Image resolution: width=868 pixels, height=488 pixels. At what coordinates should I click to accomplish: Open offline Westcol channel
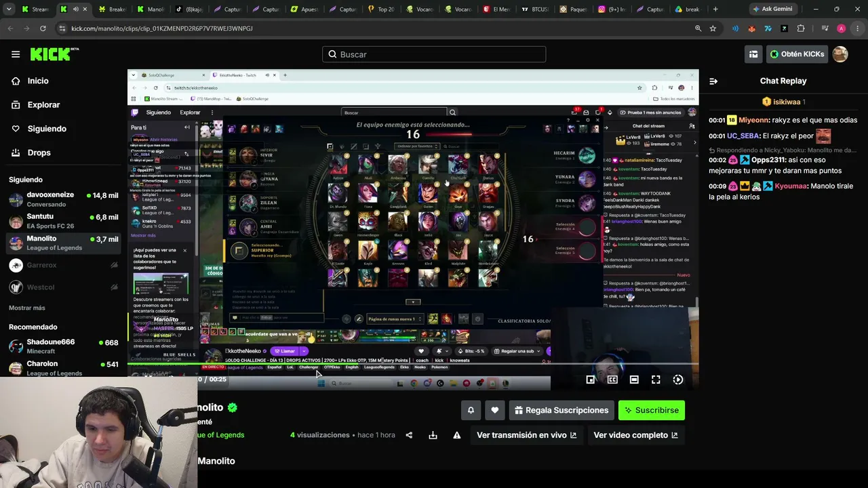pyautogui.click(x=64, y=287)
